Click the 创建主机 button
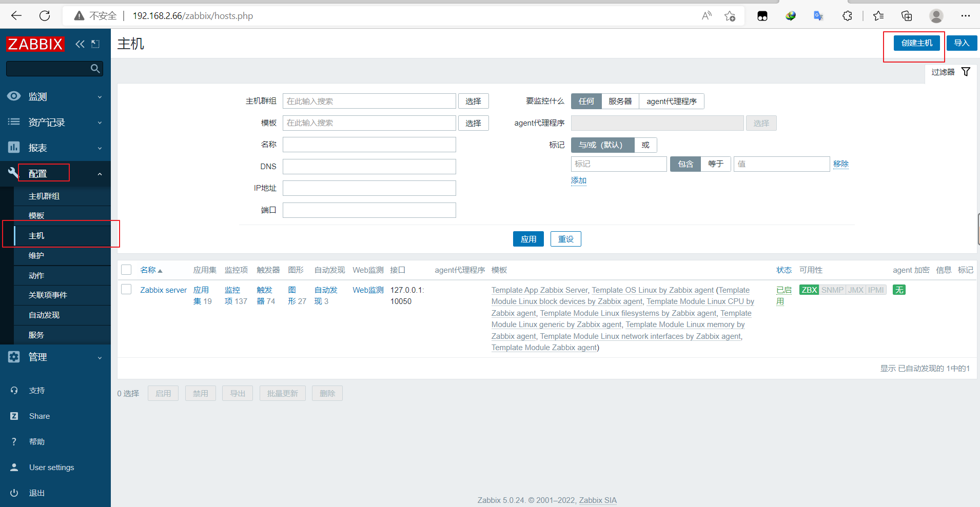 [916, 43]
